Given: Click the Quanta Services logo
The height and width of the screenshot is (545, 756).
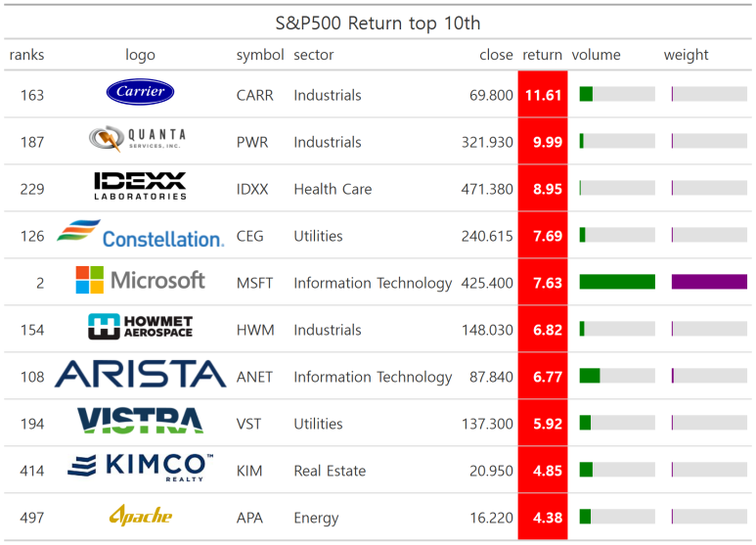Looking at the screenshot, I should coord(138,138).
